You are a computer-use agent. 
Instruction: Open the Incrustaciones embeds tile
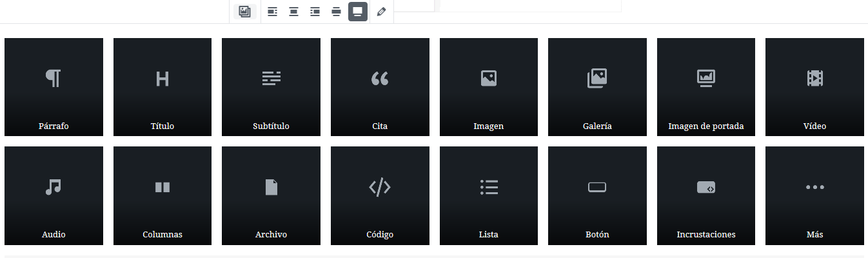(706, 195)
